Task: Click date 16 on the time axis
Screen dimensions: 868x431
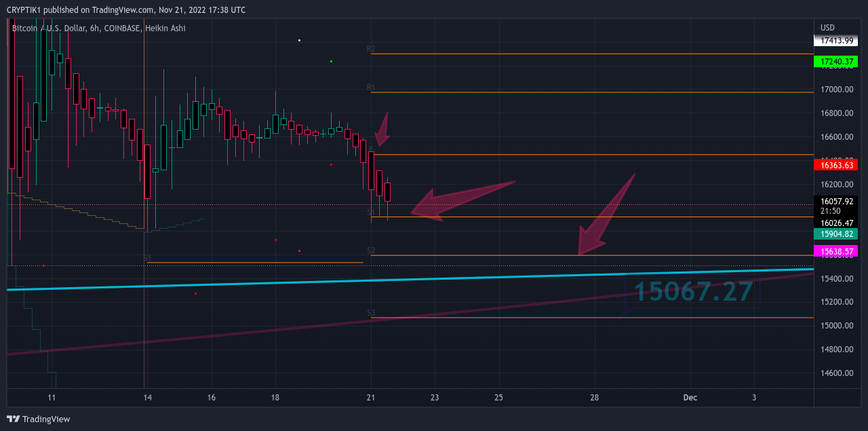Action: pos(212,398)
